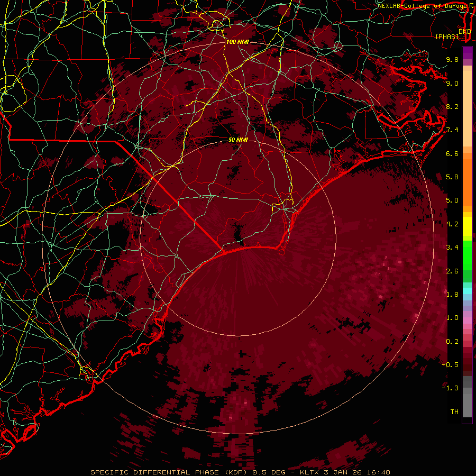This screenshot has width=476, height=476.
Task: Click the -1.3 value on the color scale
Action: pyautogui.click(x=450, y=388)
